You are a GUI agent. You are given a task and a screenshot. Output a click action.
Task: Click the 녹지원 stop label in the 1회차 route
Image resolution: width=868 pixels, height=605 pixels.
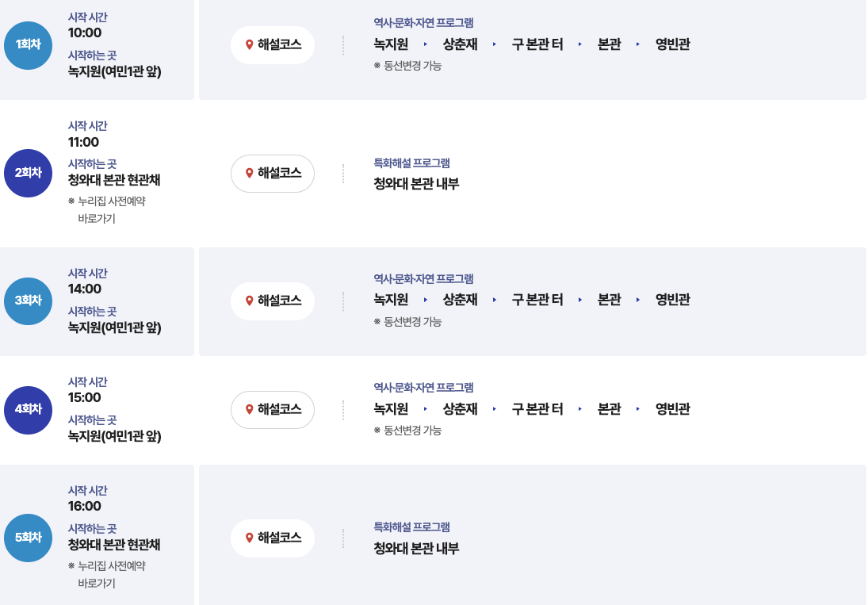[x=389, y=45]
